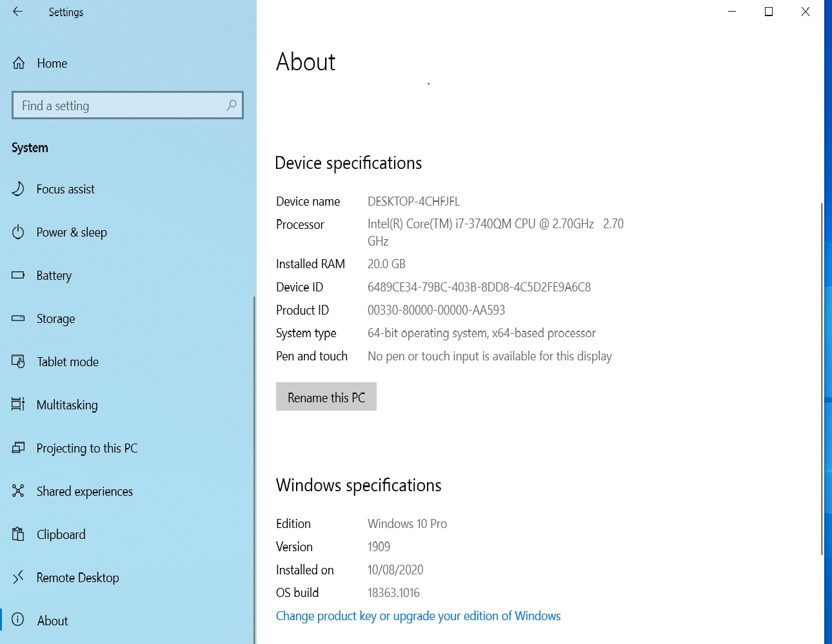Click the Device ID value starting 6489CE34
Screen dimensions: 832x644
click(x=479, y=287)
